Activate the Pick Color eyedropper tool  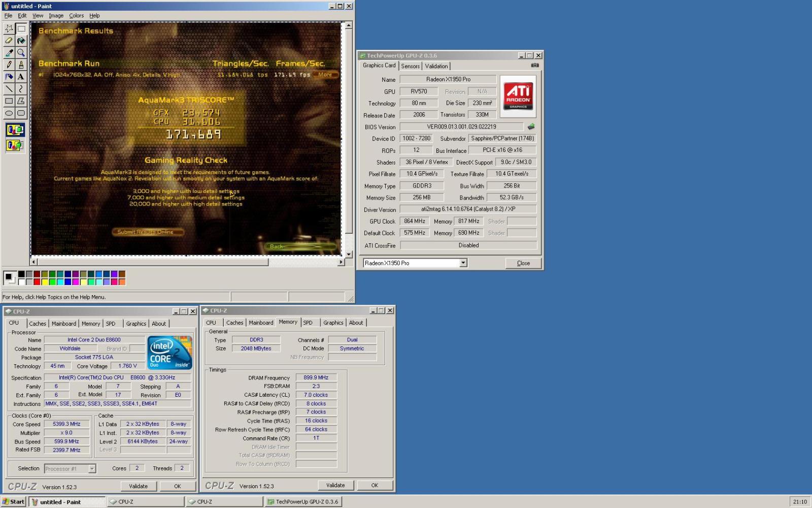[9, 53]
